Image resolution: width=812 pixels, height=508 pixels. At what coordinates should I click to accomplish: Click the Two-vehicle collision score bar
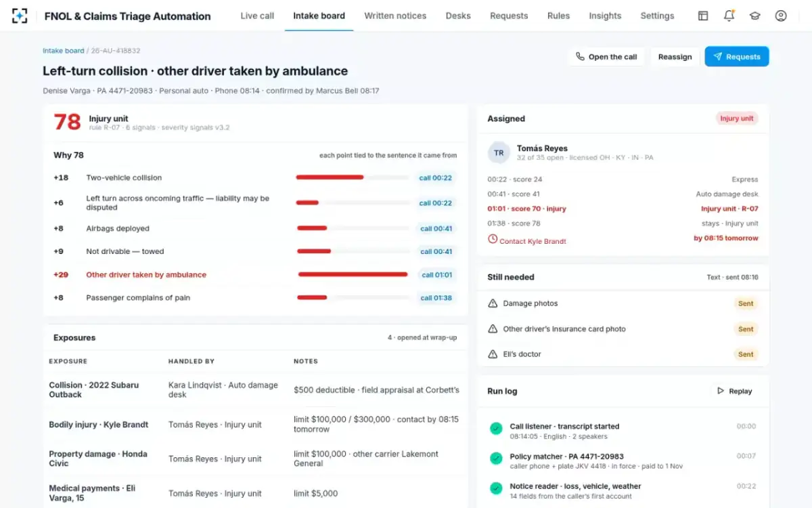(x=353, y=177)
